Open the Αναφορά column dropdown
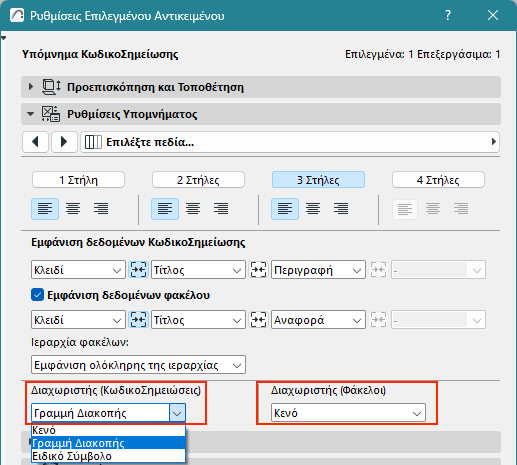Screen dimensions: 517x465 (318, 320)
